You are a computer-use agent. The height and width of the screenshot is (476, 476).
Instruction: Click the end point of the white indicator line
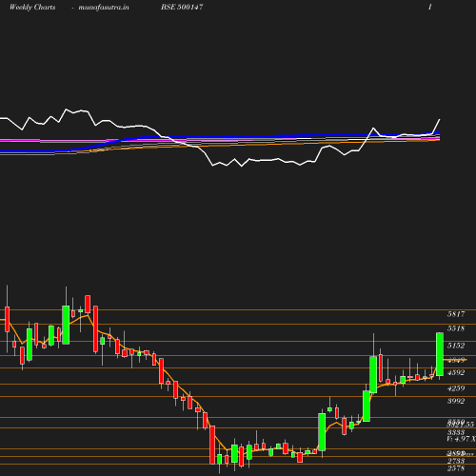coord(440,119)
